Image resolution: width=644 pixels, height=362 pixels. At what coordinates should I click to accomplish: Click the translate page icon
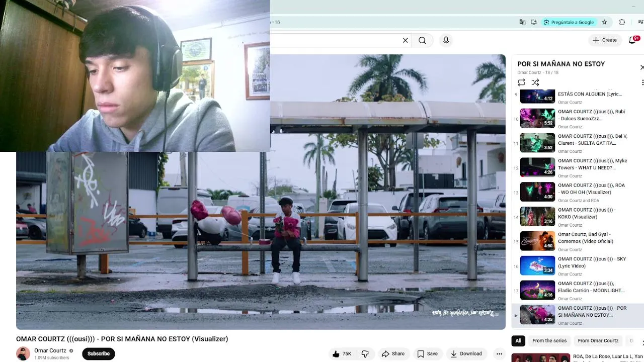pos(522,22)
